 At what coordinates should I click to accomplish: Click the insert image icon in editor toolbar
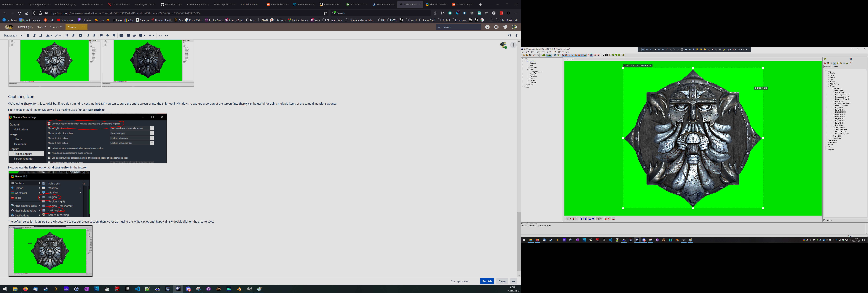click(x=128, y=35)
